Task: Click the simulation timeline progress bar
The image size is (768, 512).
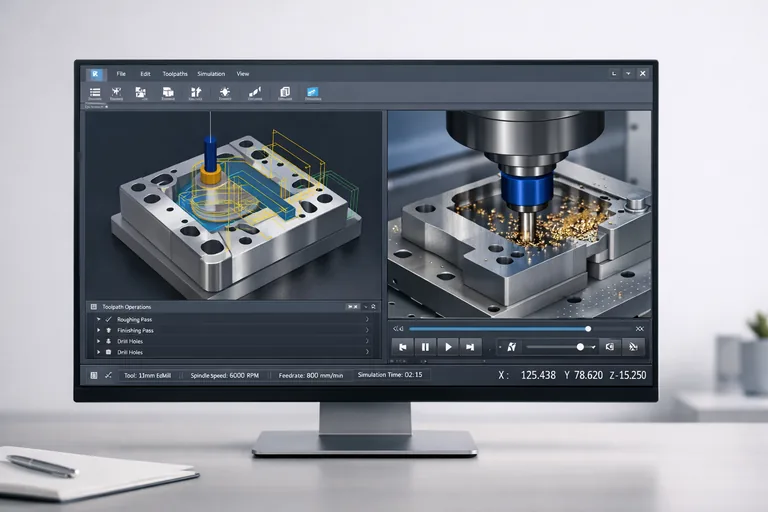Action: tap(498, 328)
